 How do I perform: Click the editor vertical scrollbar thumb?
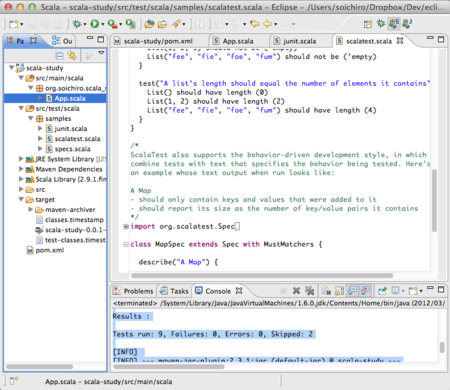(434, 201)
